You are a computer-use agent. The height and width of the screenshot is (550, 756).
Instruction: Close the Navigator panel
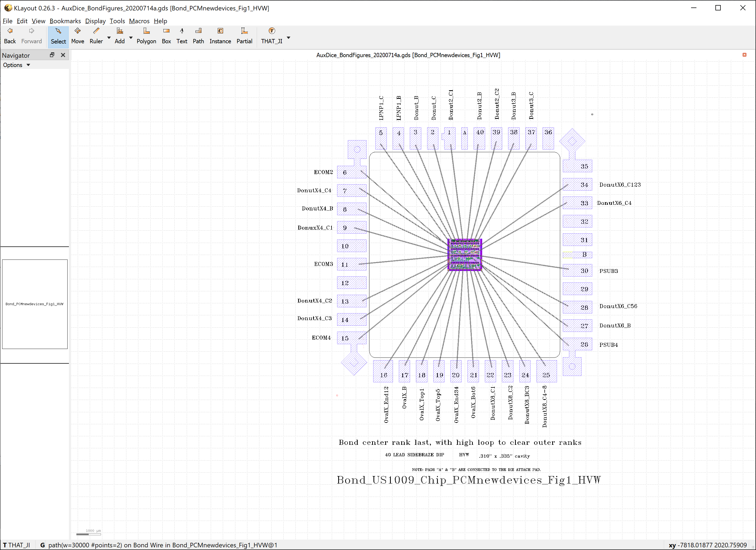coord(63,55)
